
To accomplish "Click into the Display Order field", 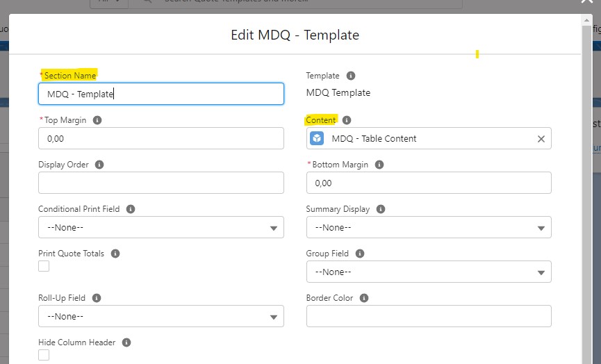I will (x=161, y=183).
